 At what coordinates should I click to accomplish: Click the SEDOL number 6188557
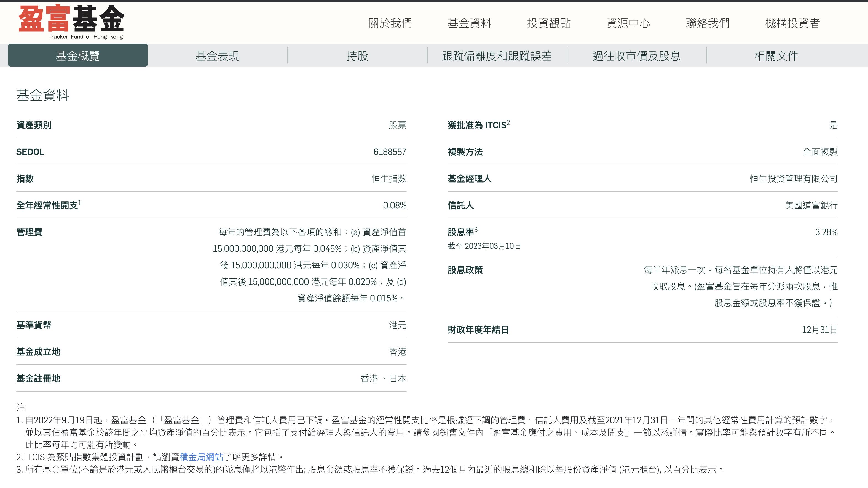coord(390,152)
